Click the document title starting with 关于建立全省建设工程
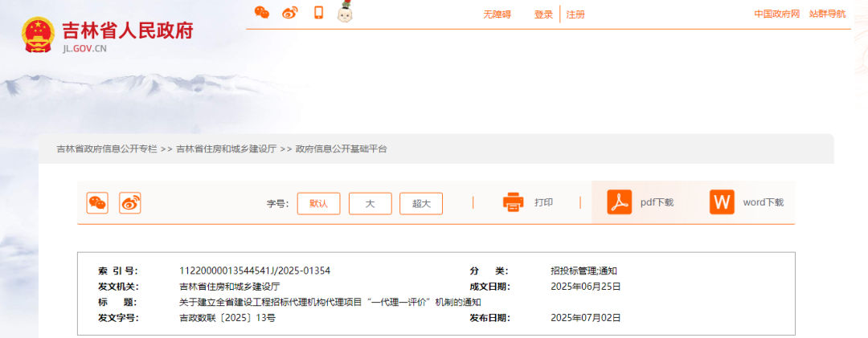868x338 pixels. coord(330,302)
